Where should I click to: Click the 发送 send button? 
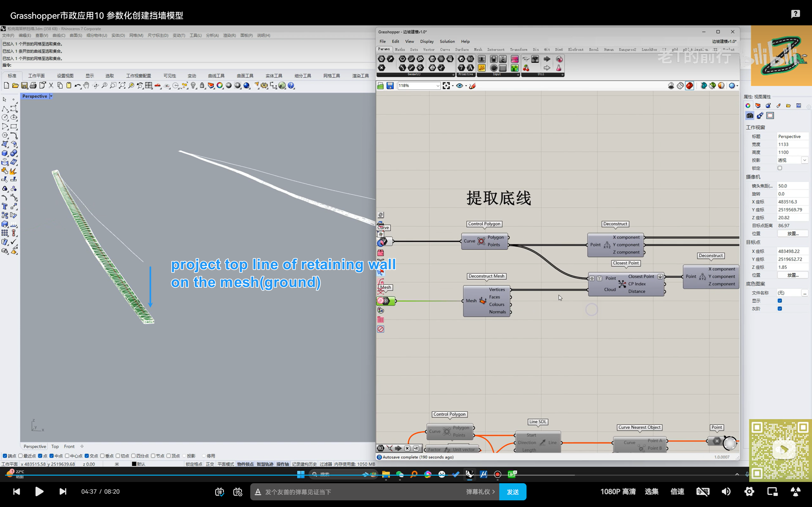point(512,491)
